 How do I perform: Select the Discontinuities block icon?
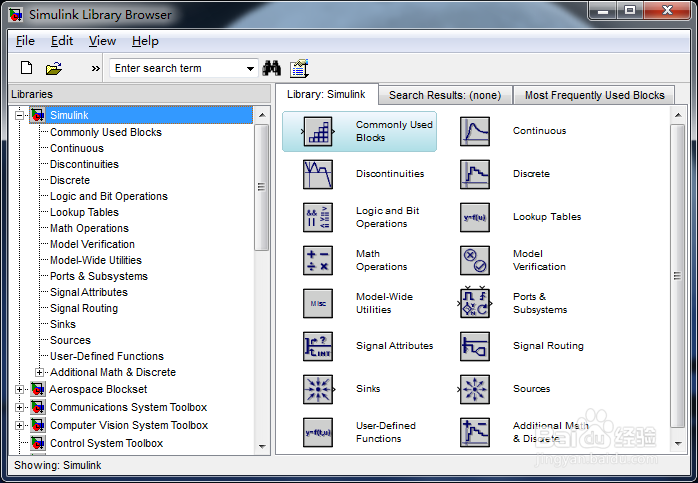pyautogui.click(x=318, y=175)
